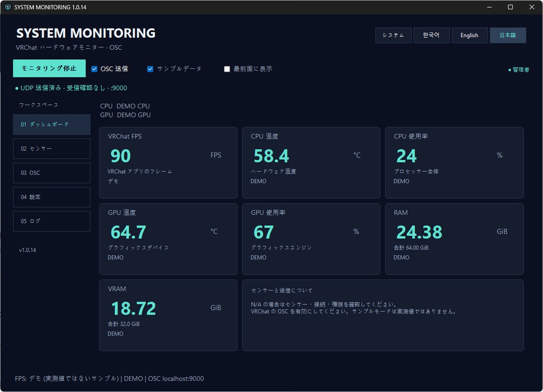Click the プロセッサー全体 subtitle

[x=416, y=171]
